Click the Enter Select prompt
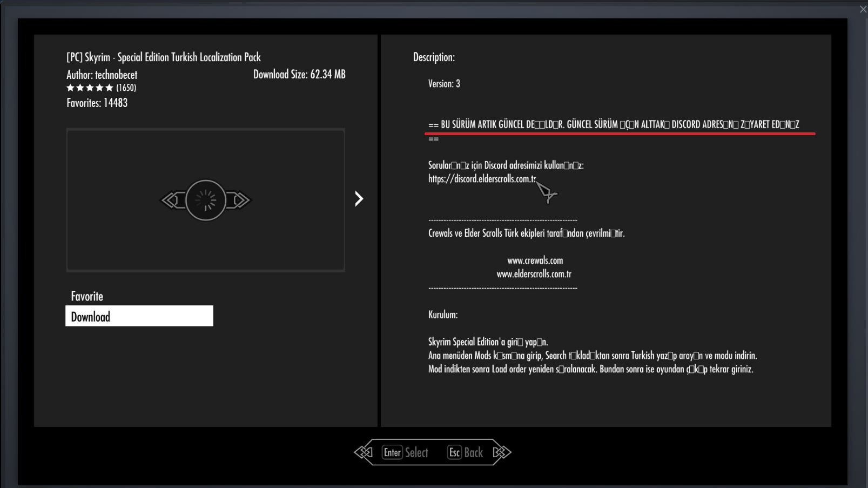868x488 pixels. point(405,452)
